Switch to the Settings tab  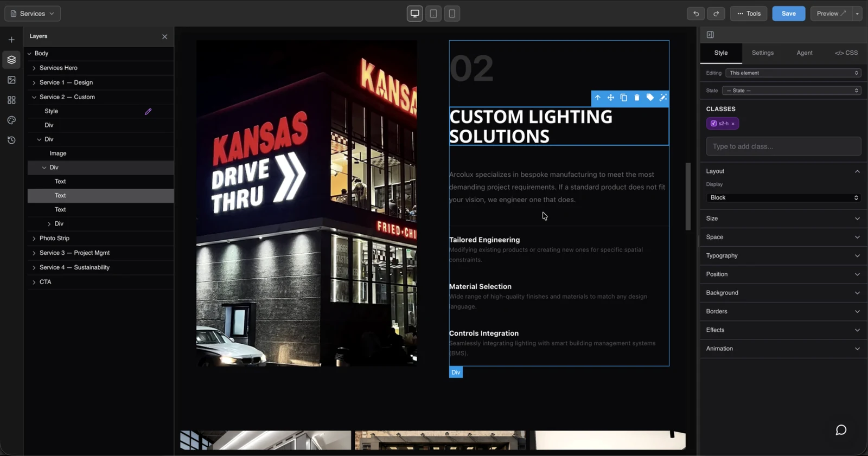pos(763,53)
